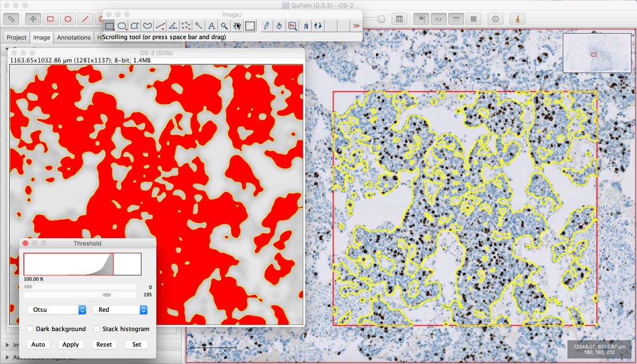Select ImageJ Flood fill bucket tool
This screenshot has height=364, width=637.
(279, 26)
